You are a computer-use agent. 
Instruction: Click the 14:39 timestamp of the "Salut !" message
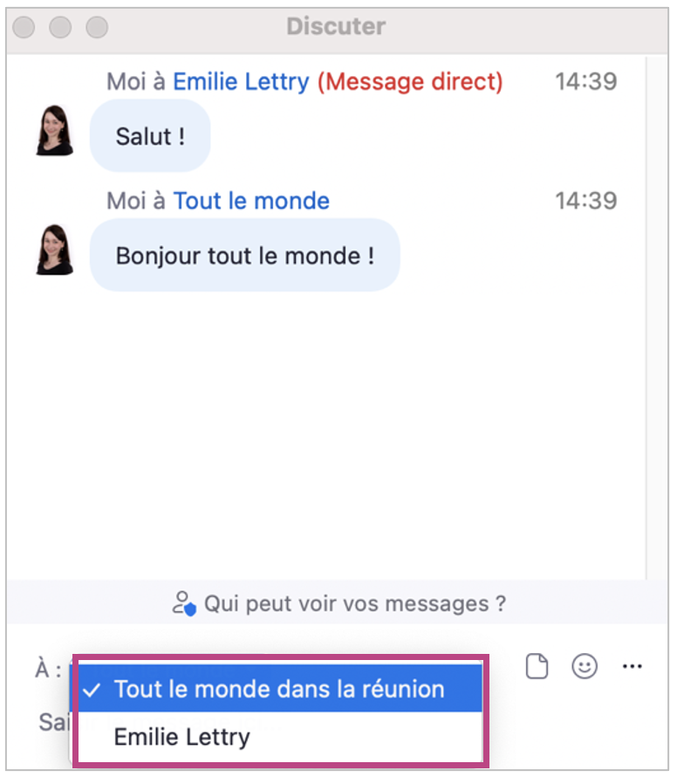pos(585,82)
